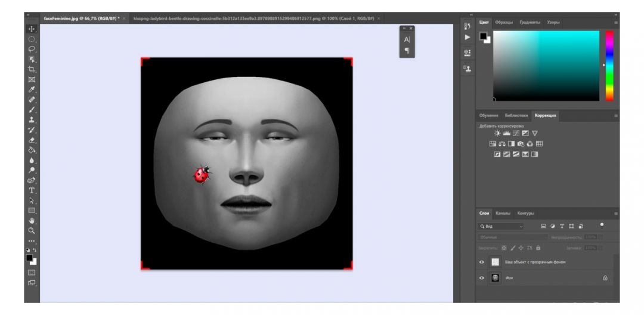The height and width of the screenshot is (315, 644).
Task: Select the Horizontal Type tool
Action: tap(32, 190)
